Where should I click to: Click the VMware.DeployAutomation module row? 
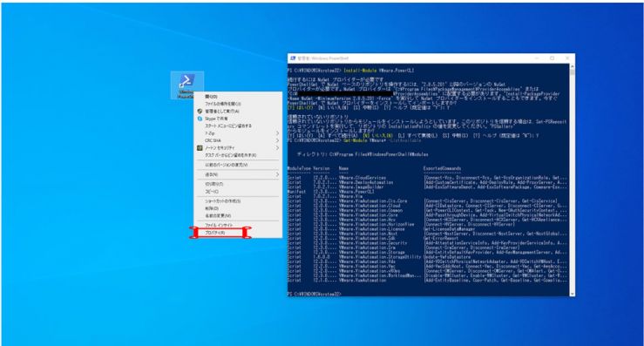427,182
